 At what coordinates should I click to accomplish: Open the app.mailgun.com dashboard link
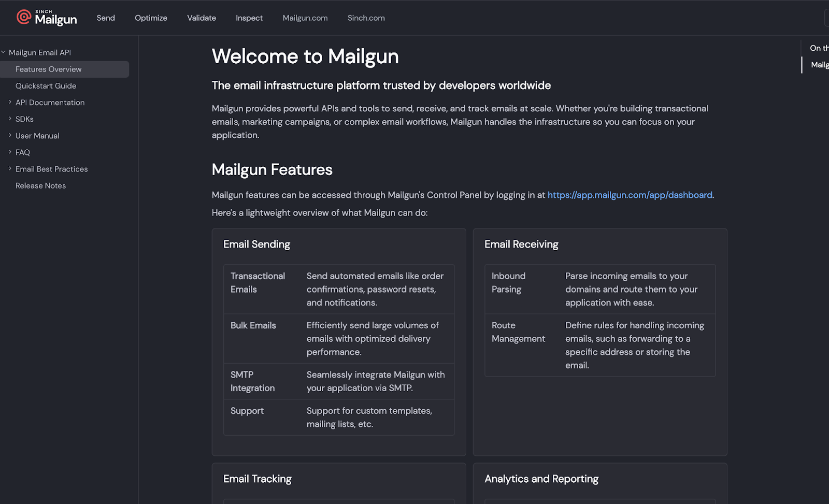(x=630, y=195)
